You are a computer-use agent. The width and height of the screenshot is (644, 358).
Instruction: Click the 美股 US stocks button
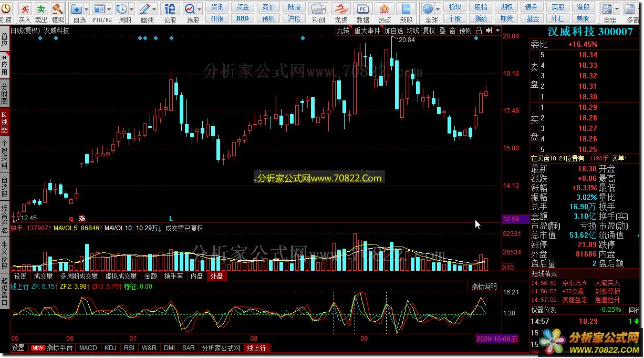pyautogui.click(x=583, y=18)
